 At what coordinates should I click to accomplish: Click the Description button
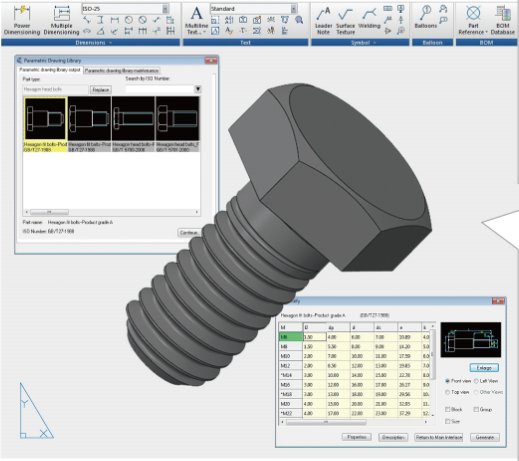pyautogui.click(x=393, y=437)
